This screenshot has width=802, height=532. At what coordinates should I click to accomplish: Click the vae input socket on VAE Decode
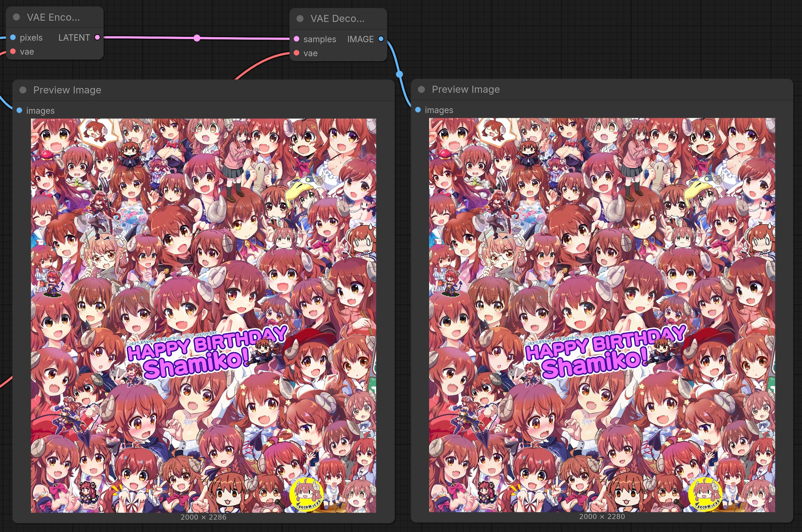tap(297, 53)
